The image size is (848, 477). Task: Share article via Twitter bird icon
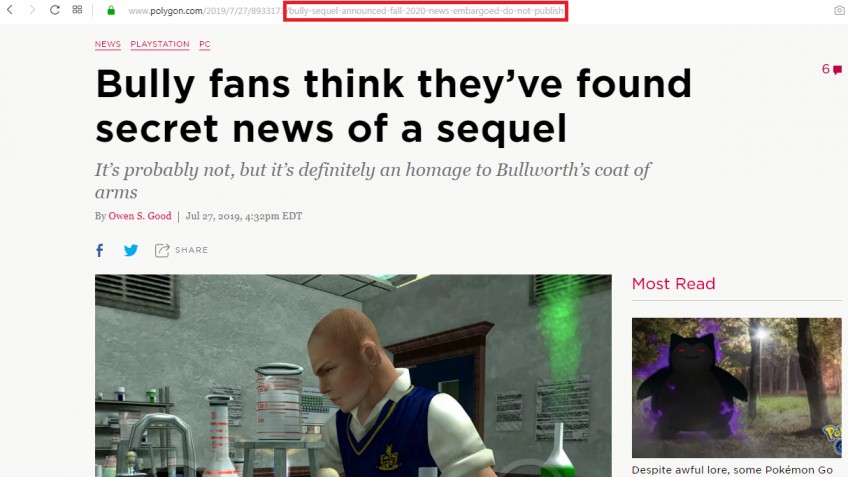click(131, 250)
